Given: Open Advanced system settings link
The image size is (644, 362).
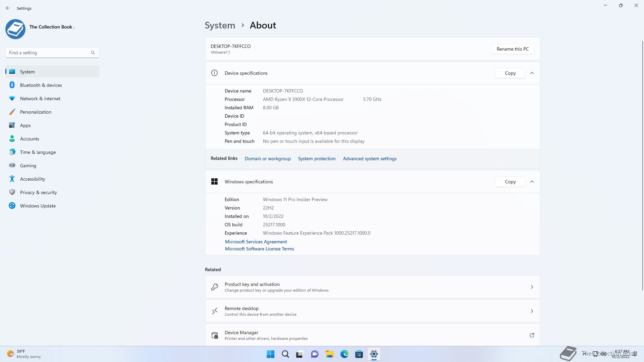Looking at the screenshot, I should (x=370, y=159).
